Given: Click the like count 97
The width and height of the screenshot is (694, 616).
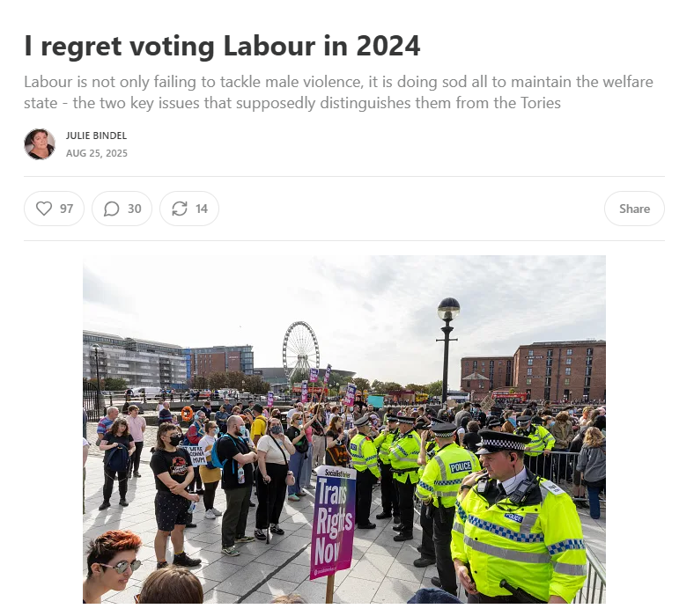Looking at the screenshot, I should coord(67,209).
